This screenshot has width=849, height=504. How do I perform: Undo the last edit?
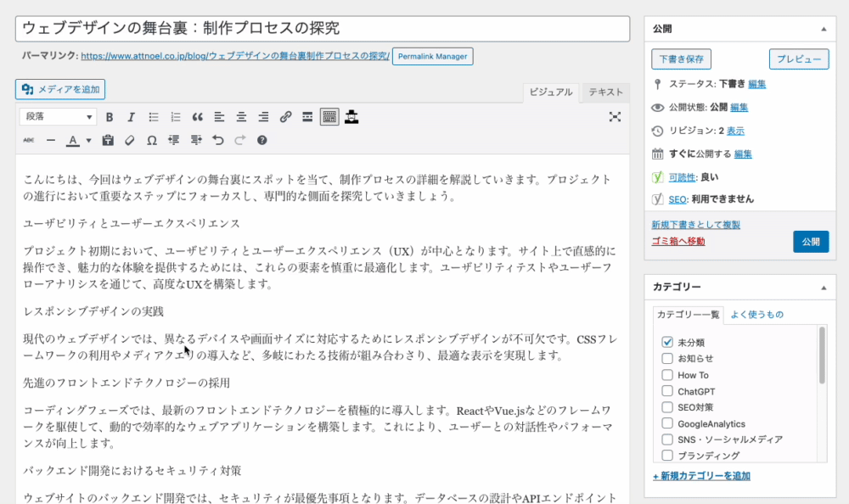click(x=217, y=140)
